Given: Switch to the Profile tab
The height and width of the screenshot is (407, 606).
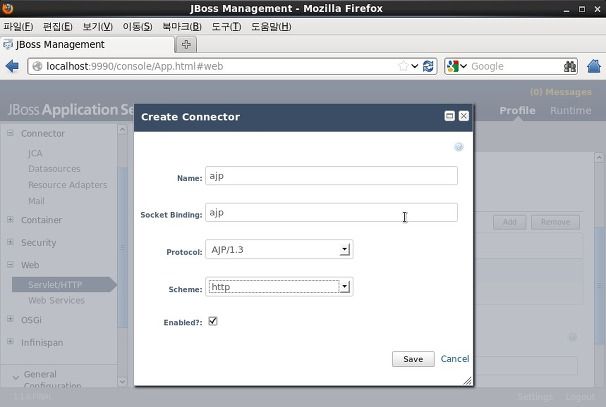Looking at the screenshot, I should (517, 111).
